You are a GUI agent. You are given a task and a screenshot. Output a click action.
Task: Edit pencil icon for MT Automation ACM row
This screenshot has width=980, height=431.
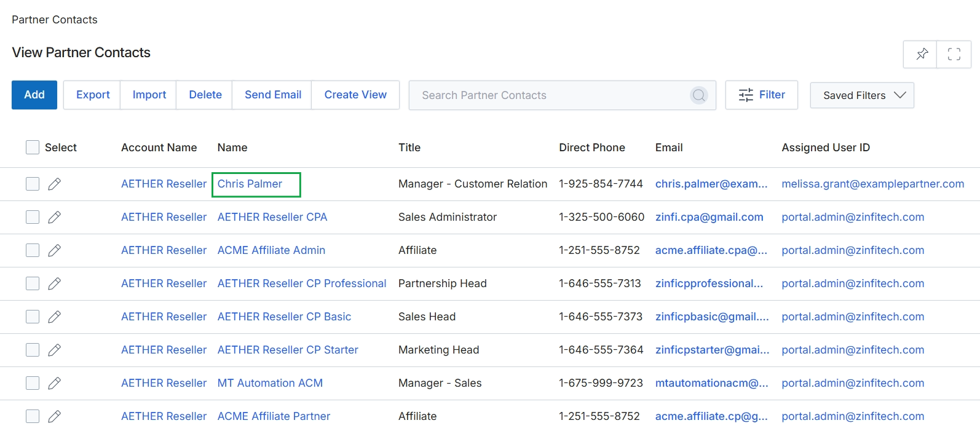click(54, 383)
